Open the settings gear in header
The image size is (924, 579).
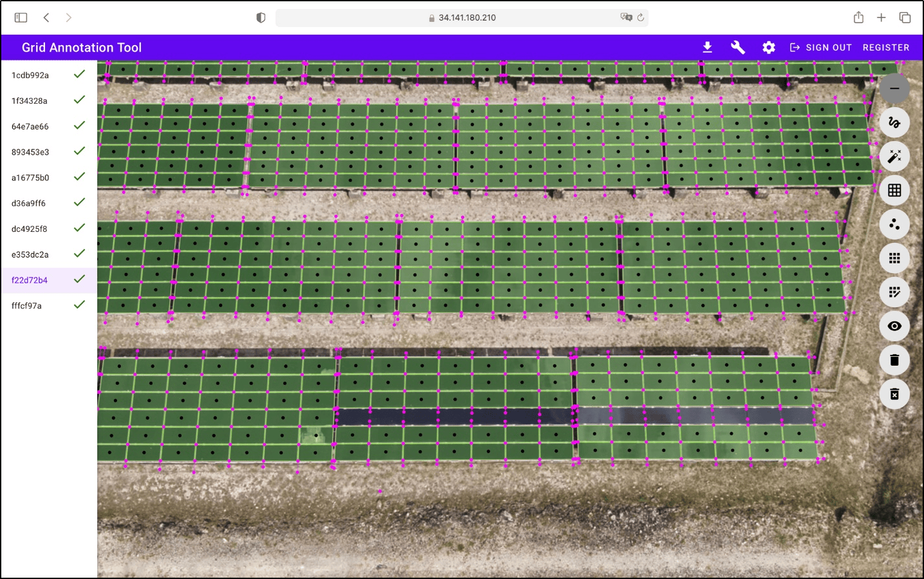pos(768,48)
